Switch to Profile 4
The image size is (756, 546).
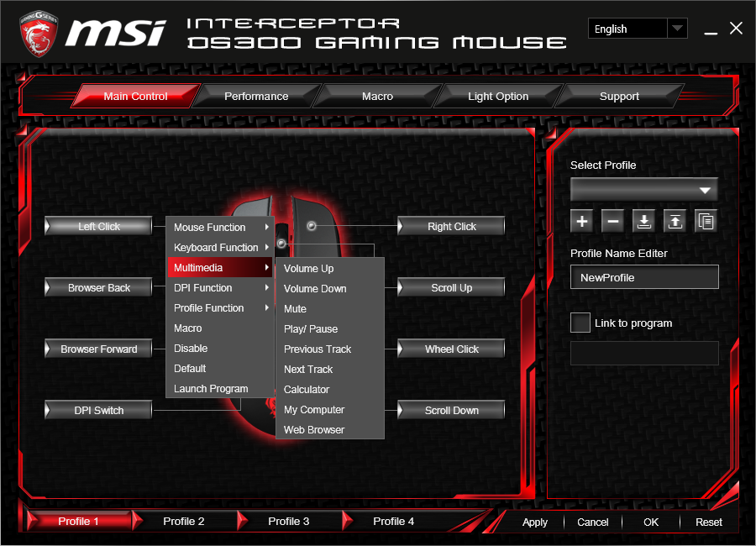pos(393,522)
